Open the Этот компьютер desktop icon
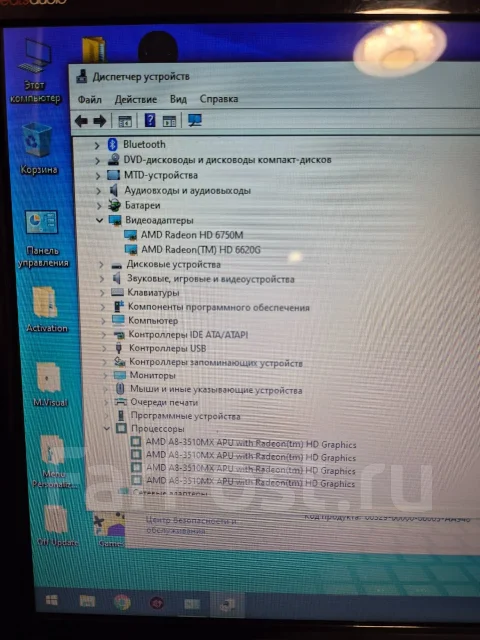This screenshot has width=480, height=640. tap(36, 71)
